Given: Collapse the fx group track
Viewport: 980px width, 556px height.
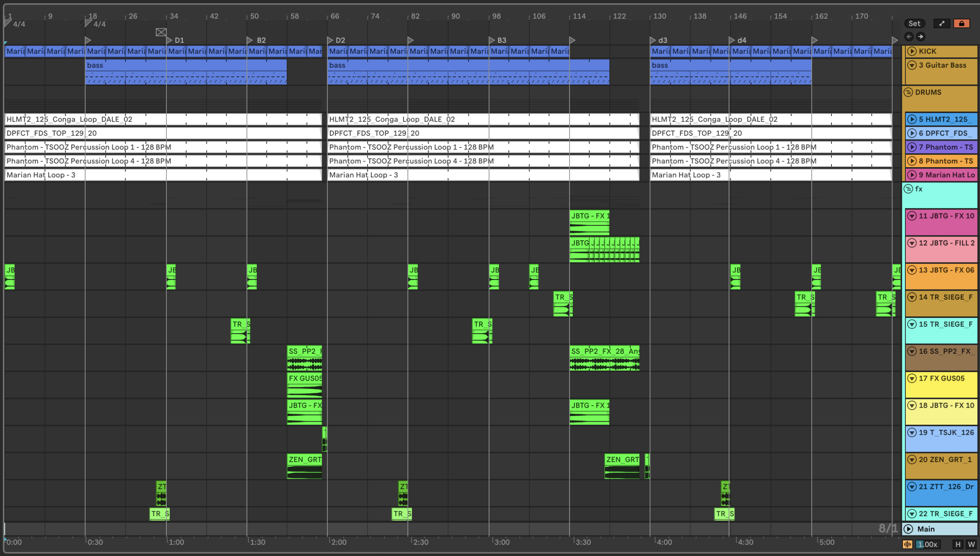Looking at the screenshot, I should pyautogui.click(x=908, y=189).
